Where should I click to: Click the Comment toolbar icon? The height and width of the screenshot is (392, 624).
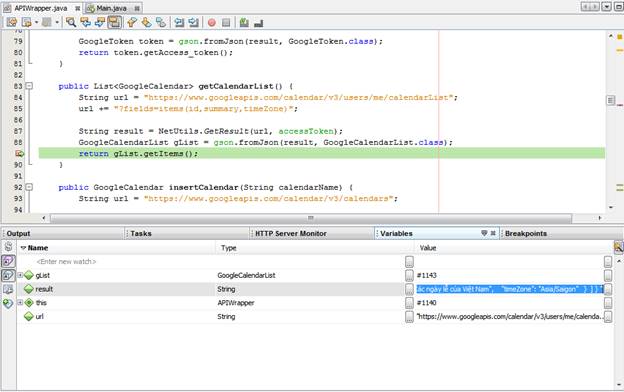(x=244, y=23)
